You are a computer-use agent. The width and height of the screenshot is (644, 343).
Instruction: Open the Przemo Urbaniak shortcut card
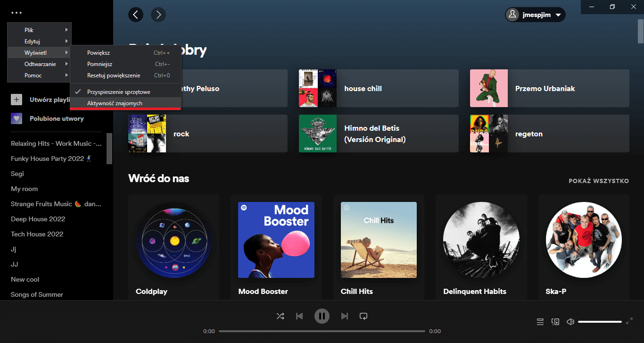tap(550, 88)
